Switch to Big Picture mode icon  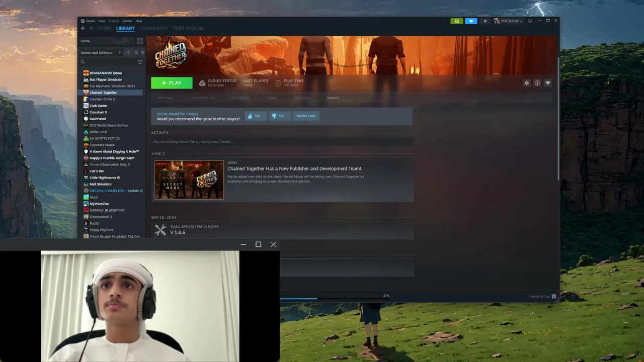530,21
